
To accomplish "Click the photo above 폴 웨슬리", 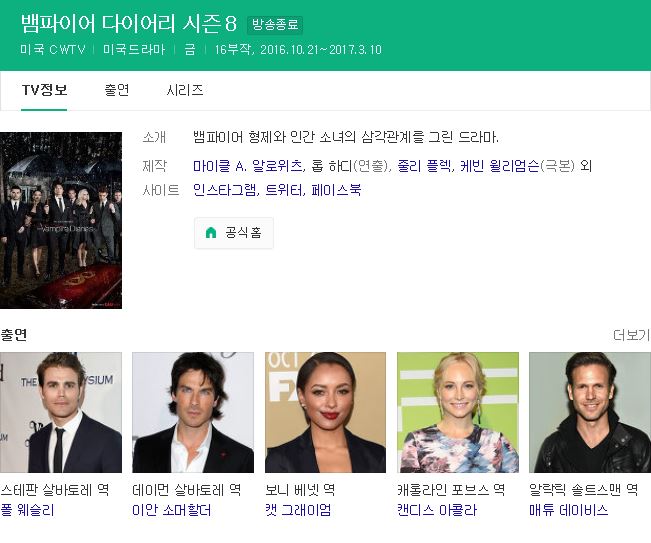I will 61,412.
